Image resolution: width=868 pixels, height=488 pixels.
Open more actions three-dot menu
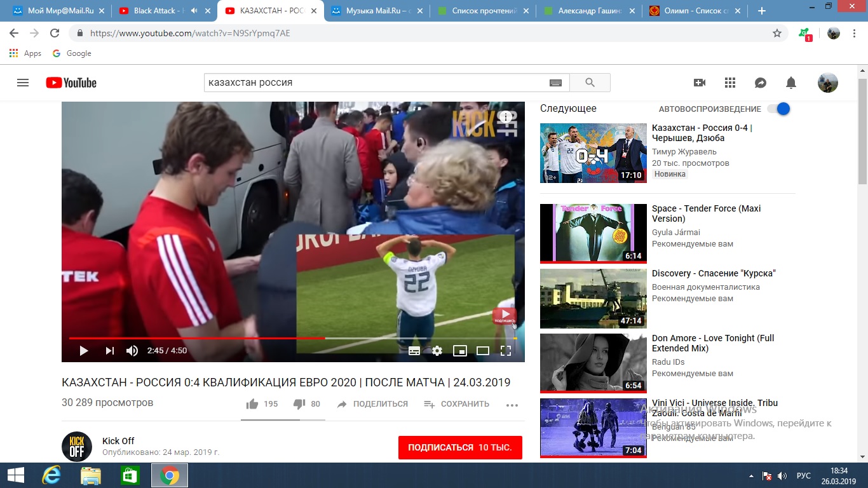(x=512, y=405)
